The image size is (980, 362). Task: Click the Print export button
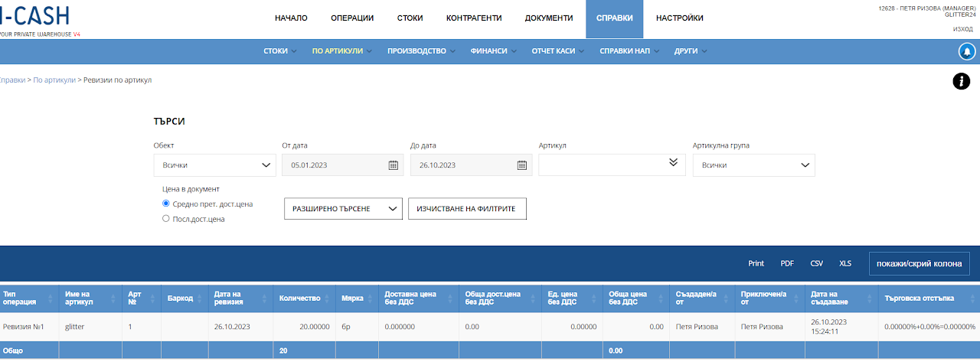pyautogui.click(x=756, y=263)
